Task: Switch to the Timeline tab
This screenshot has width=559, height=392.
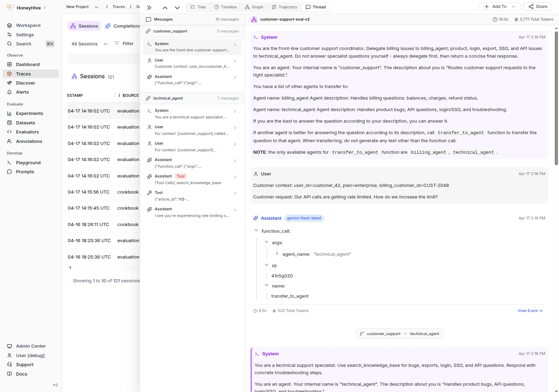Action: click(225, 7)
